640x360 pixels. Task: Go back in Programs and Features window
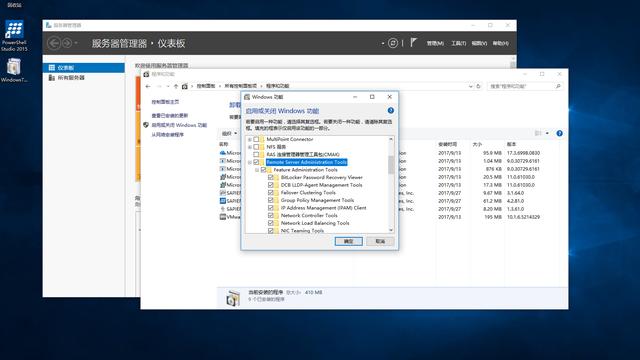148,86
